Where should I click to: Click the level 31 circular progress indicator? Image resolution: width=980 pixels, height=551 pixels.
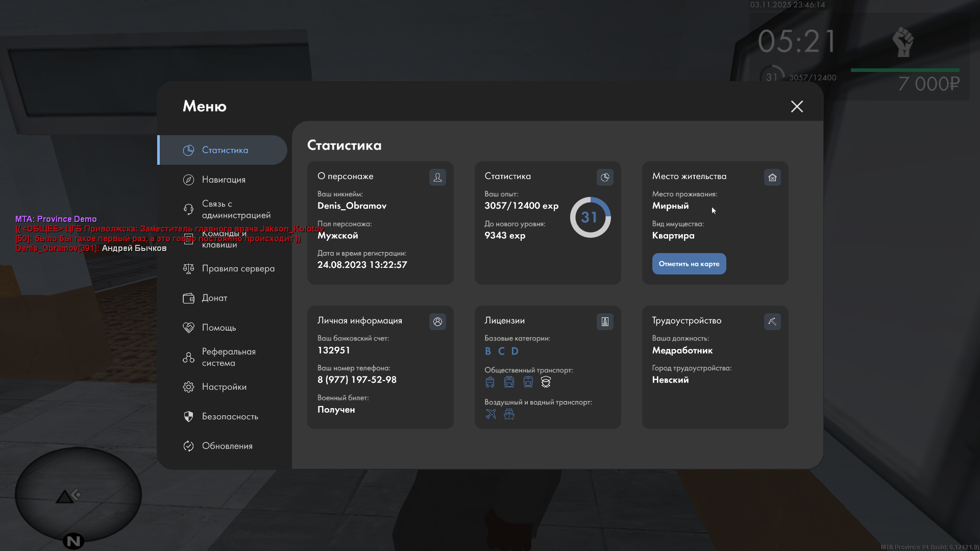click(x=590, y=217)
